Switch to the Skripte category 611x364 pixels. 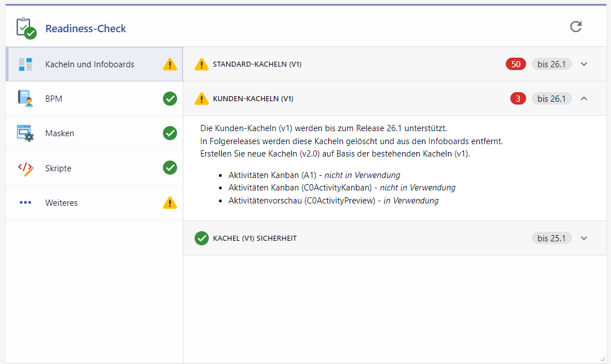tap(58, 168)
